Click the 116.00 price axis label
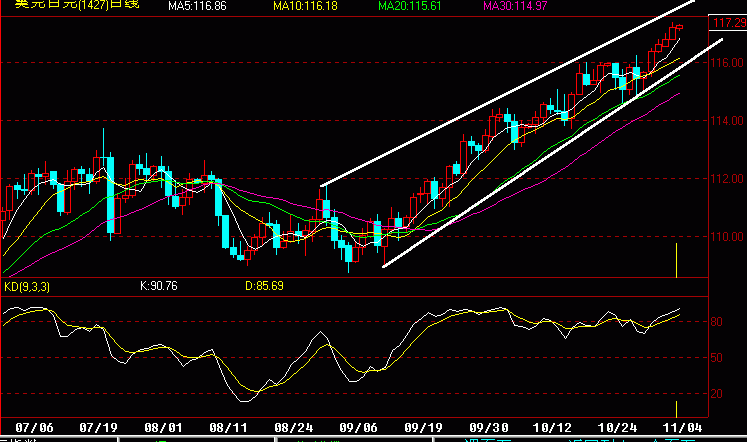Viewport: 747px width, 442px height. [x=727, y=63]
